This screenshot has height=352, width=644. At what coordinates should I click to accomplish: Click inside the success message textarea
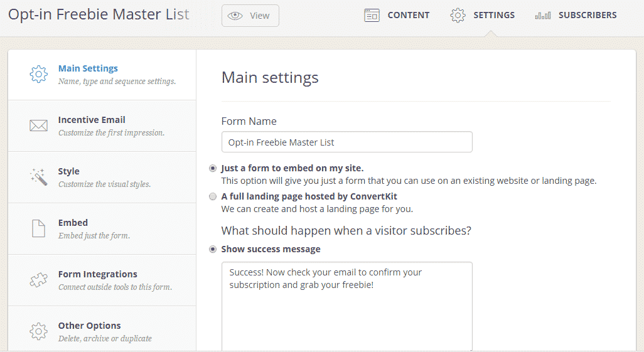pyautogui.click(x=346, y=306)
